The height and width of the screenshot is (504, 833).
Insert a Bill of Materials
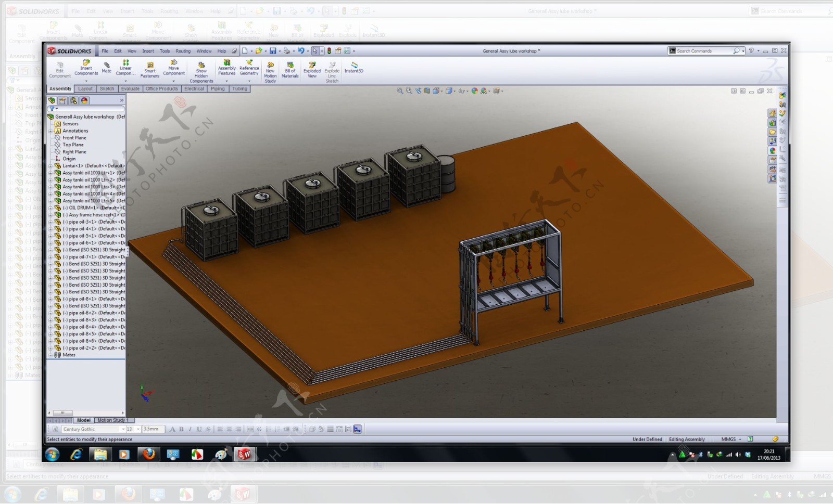290,70
